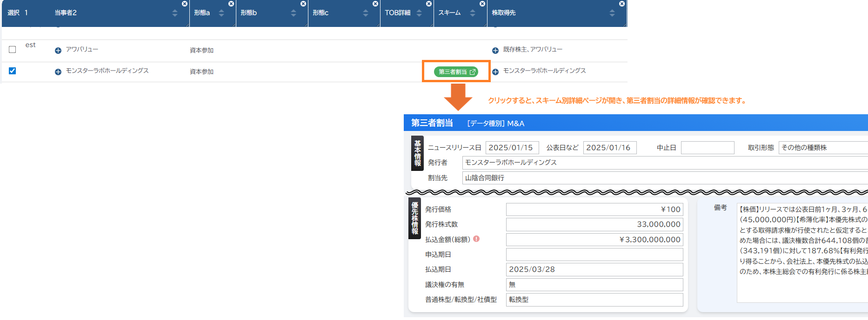Remove the 当事者2 column with its close icon
Viewport: 868px width, 320px height.
[x=185, y=4]
